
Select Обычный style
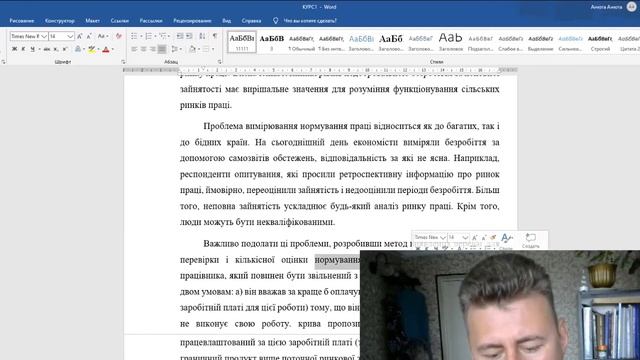tap(302, 42)
